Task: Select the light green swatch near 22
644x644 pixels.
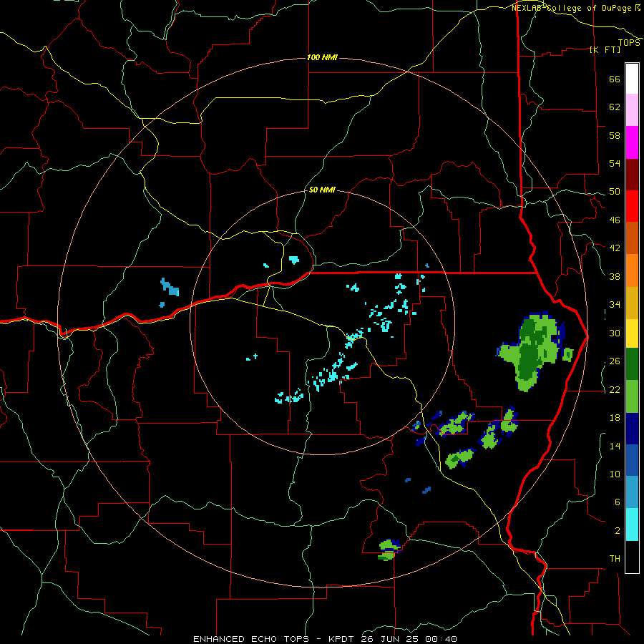Action: coord(632,396)
